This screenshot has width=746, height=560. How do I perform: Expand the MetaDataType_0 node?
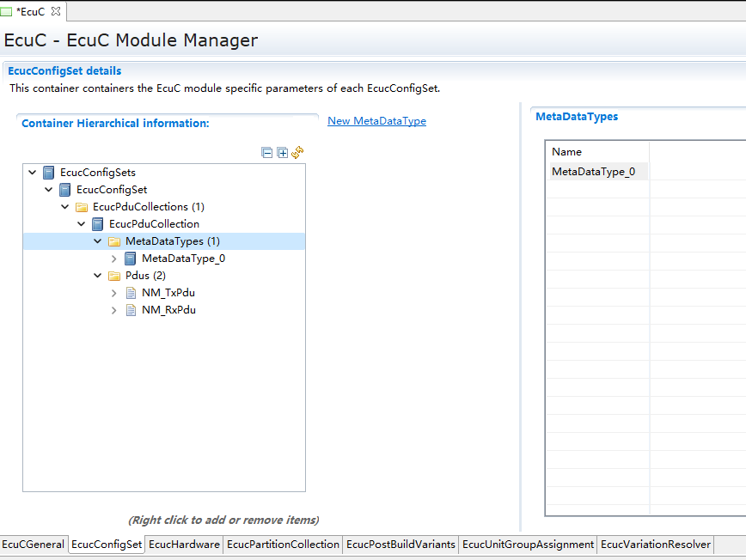coord(114,259)
